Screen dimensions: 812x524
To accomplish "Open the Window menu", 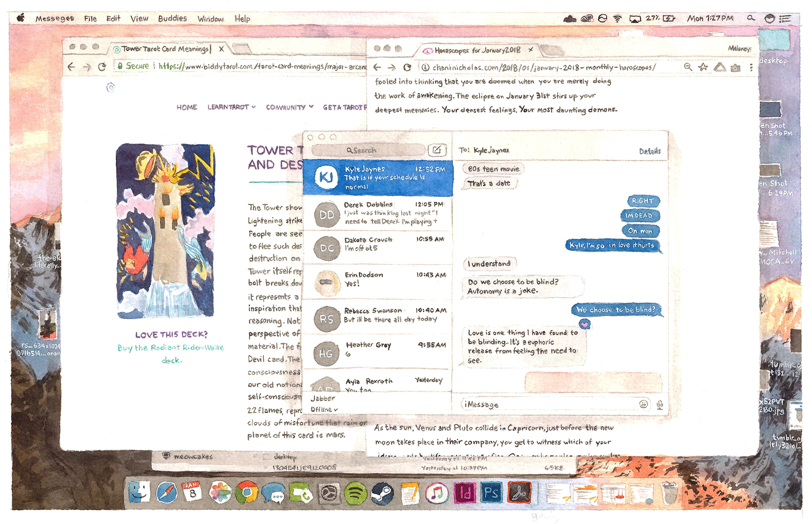I will (x=210, y=19).
